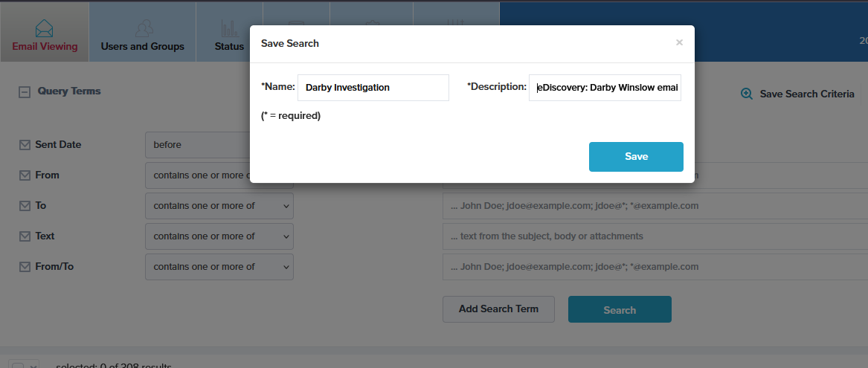Screen dimensions: 868x368
Task: Click the Status bar chart icon
Action: (x=229, y=28)
